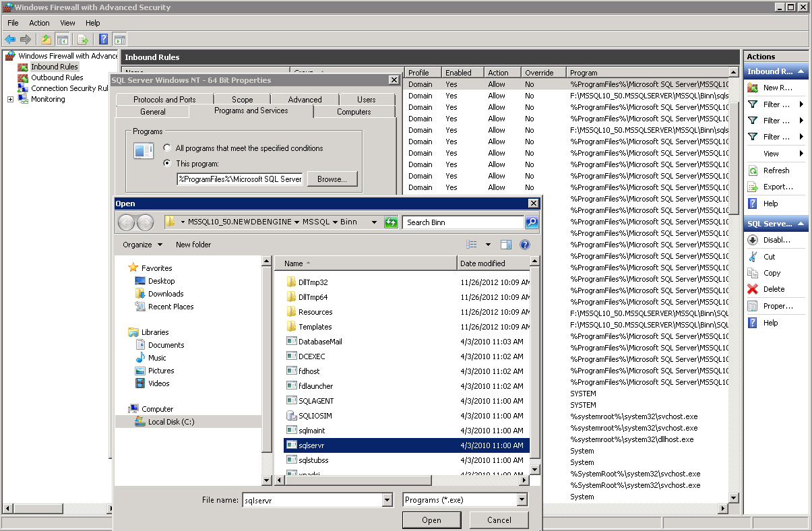Open the Programs (*.exe) file type dropdown
This screenshot has width=812, height=531.
(x=522, y=500)
